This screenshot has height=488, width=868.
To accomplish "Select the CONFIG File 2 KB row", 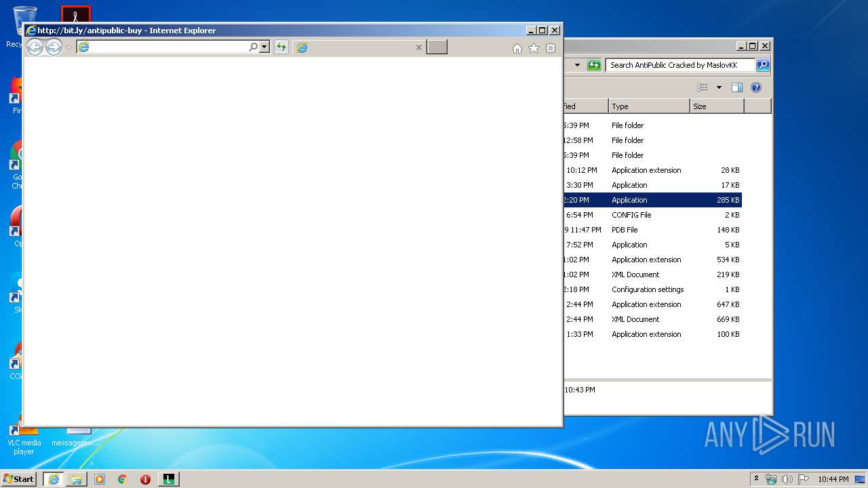I will pyautogui.click(x=652, y=215).
